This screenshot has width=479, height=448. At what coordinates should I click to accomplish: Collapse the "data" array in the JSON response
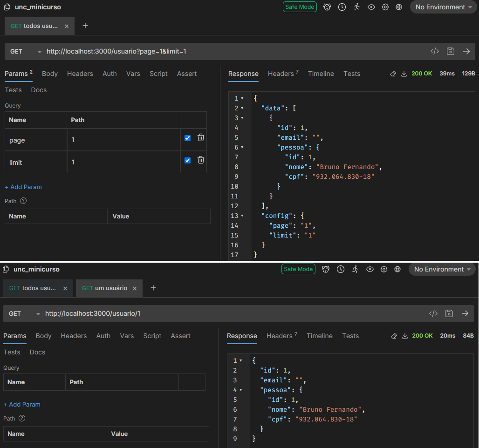pos(242,108)
